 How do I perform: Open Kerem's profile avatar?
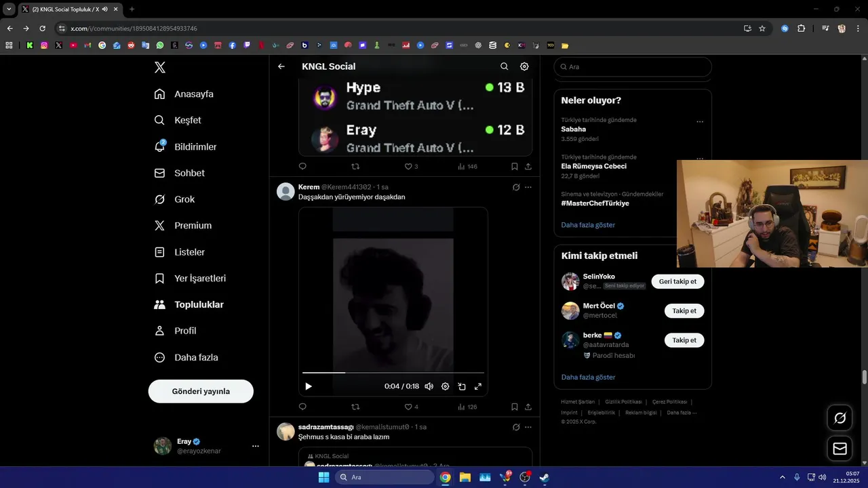tap(285, 191)
